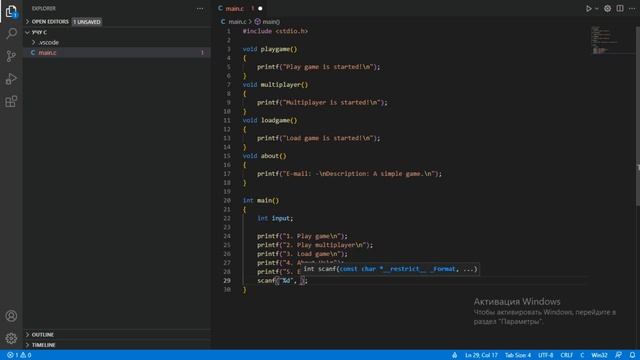
Task: Click the scanf signature help tooltip
Action: click(390, 269)
